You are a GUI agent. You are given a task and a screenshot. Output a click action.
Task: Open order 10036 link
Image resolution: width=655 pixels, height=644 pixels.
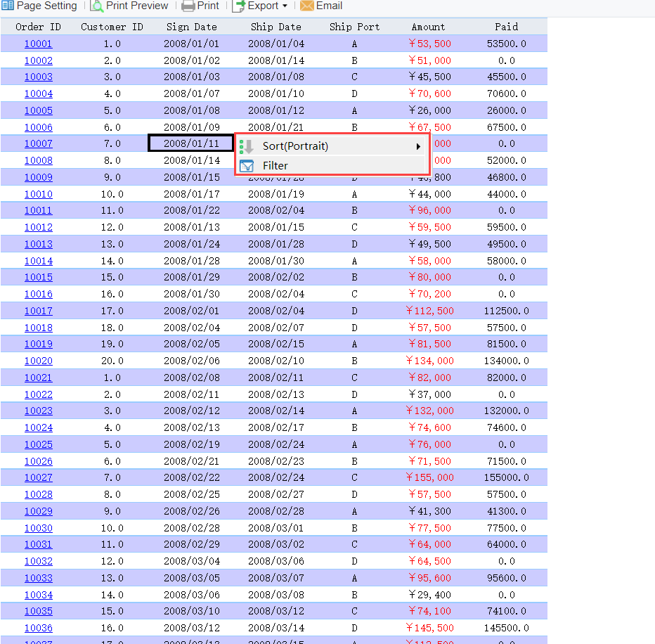39,628
